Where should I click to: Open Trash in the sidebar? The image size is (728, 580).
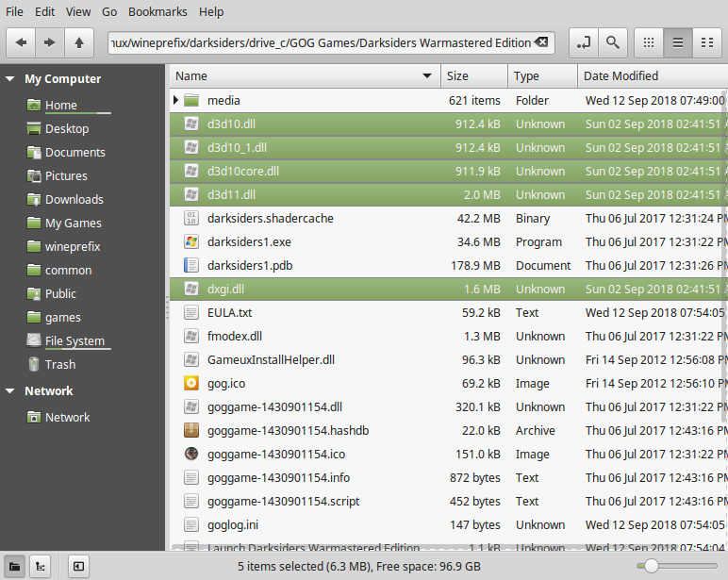point(60,365)
